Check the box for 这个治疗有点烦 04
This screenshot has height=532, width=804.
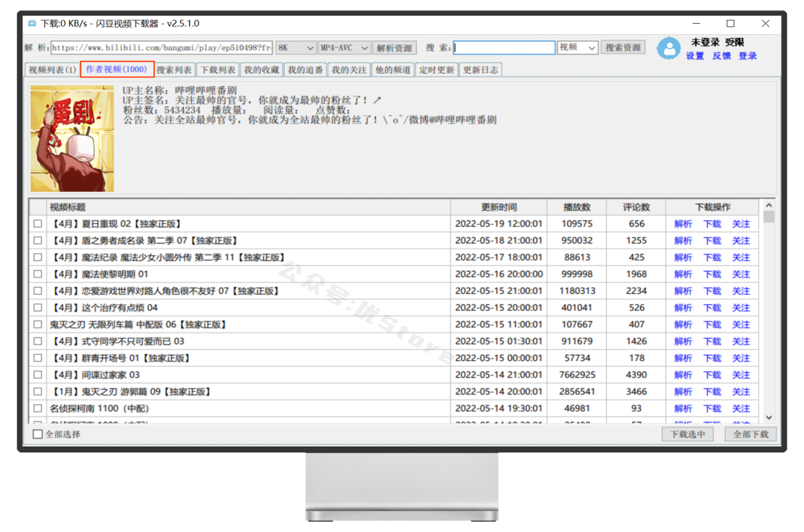tap(37, 307)
